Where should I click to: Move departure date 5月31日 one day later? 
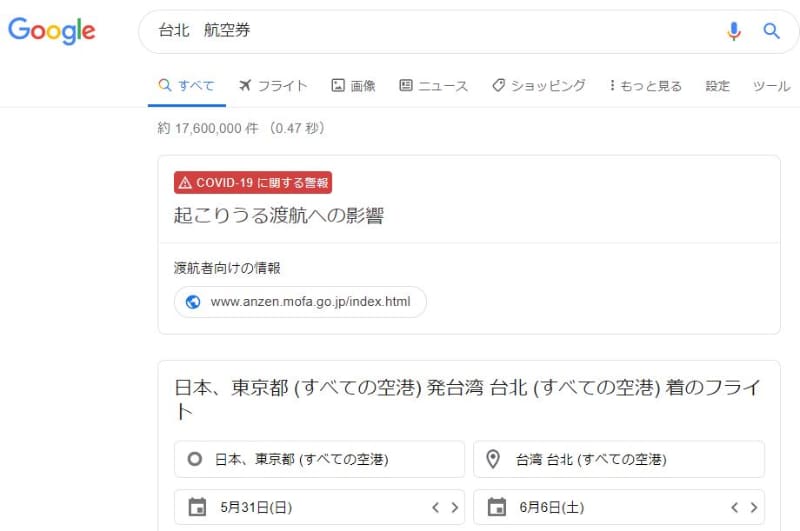coord(455,507)
